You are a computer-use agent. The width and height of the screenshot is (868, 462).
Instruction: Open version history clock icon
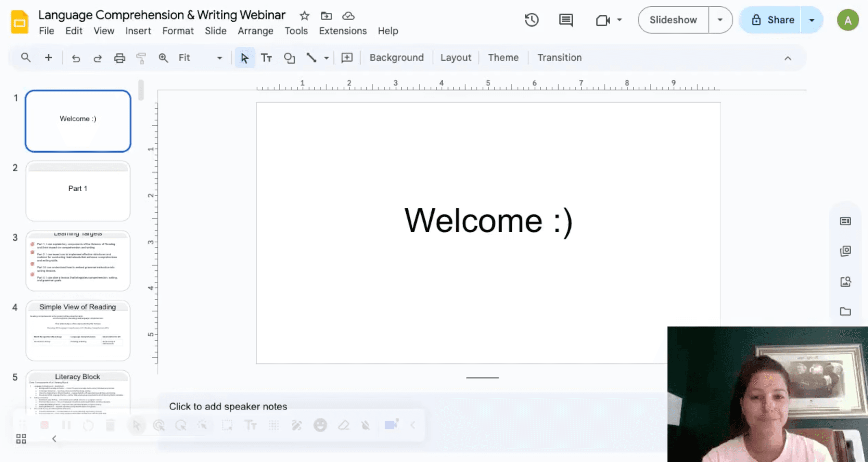pos(532,20)
